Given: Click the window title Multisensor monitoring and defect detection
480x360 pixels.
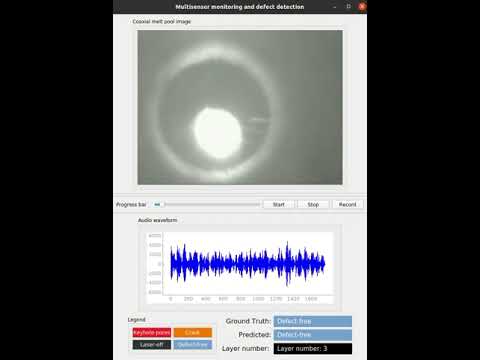Looking at the screenshot, I should [x=240, y=7].
